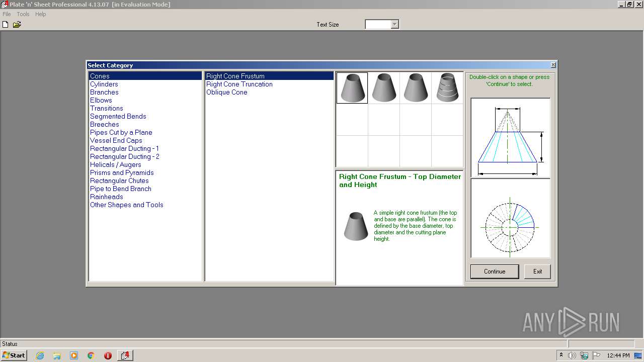
Task: Select the third cone frustum thumbnail
Action: [x=416, y=88]
